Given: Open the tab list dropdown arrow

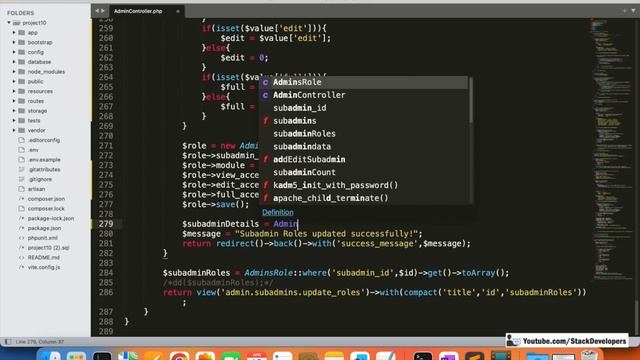Looking at the screenshot, I should click(x=633, y=11).
